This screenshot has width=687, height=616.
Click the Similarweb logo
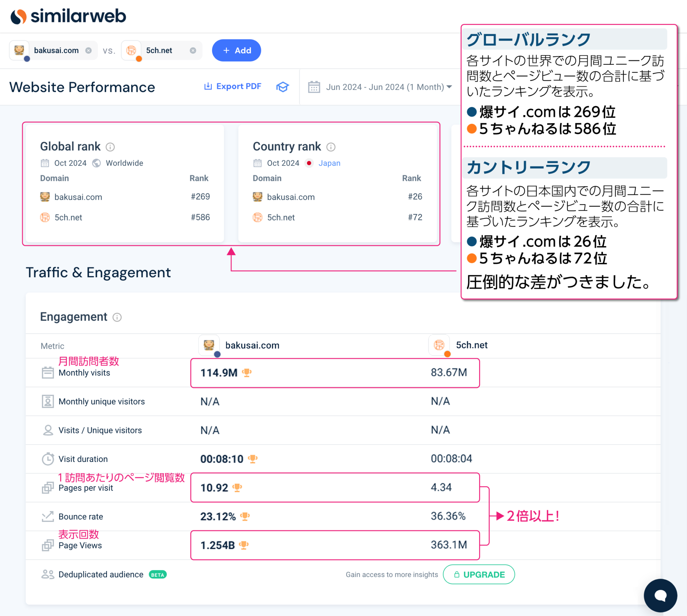click(x=68, y=16)
